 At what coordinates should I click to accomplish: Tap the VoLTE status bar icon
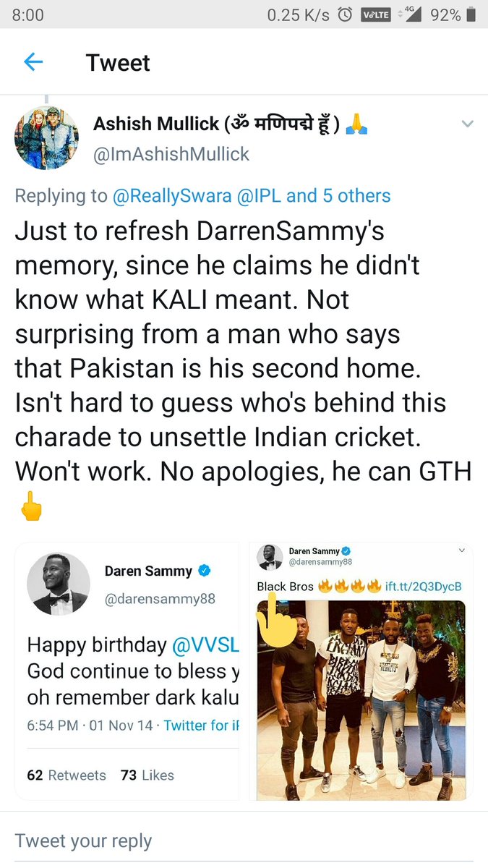point(376,14)
